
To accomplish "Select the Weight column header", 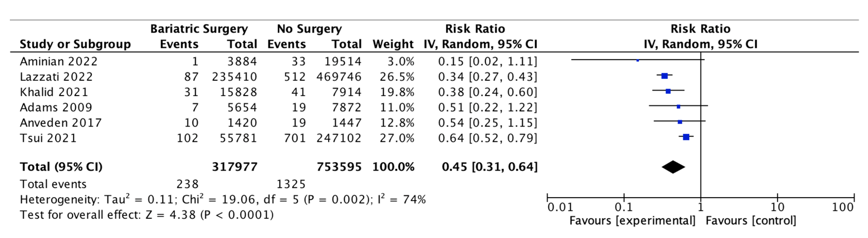I will point(393,44).
